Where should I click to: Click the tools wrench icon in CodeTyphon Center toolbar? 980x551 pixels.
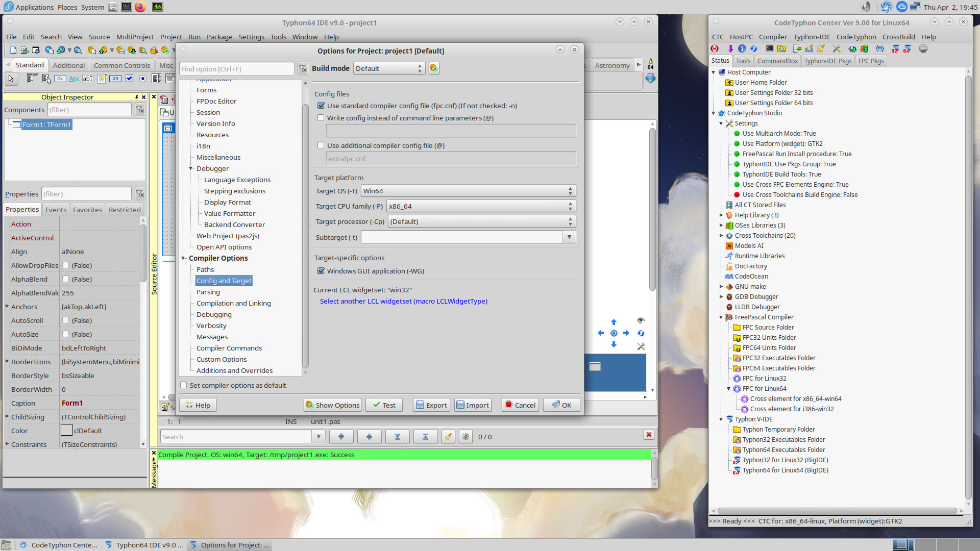pos(836,49)
